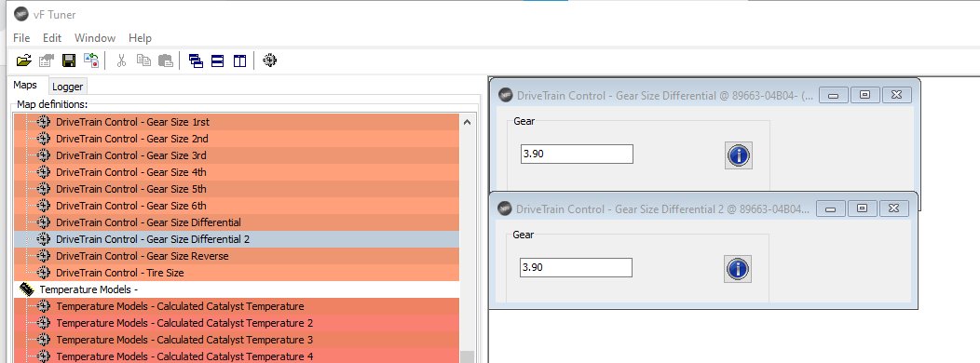Select highlighted Gear Size Differential 2 row
The height and width of the screenshot is (363, 980).
(237, 239)
